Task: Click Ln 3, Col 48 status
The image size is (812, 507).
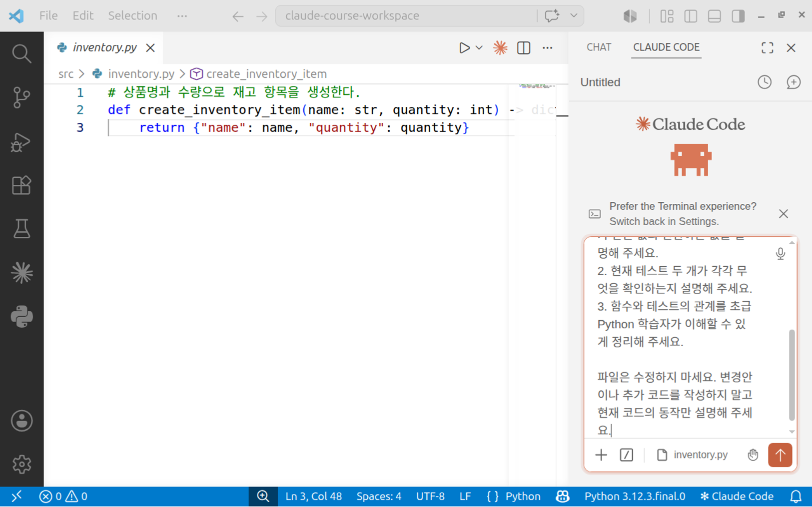Action: tap(314, 497)
